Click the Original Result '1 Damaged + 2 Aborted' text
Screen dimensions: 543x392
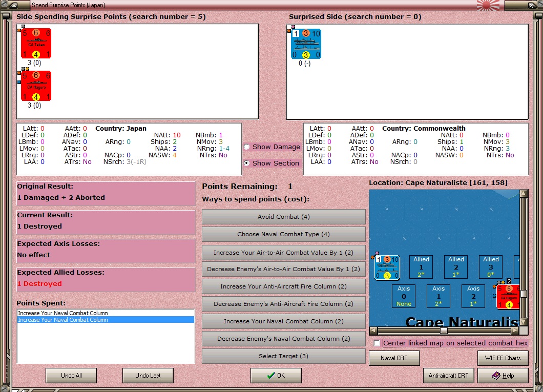pyautogui.click(x=61, y=197)
